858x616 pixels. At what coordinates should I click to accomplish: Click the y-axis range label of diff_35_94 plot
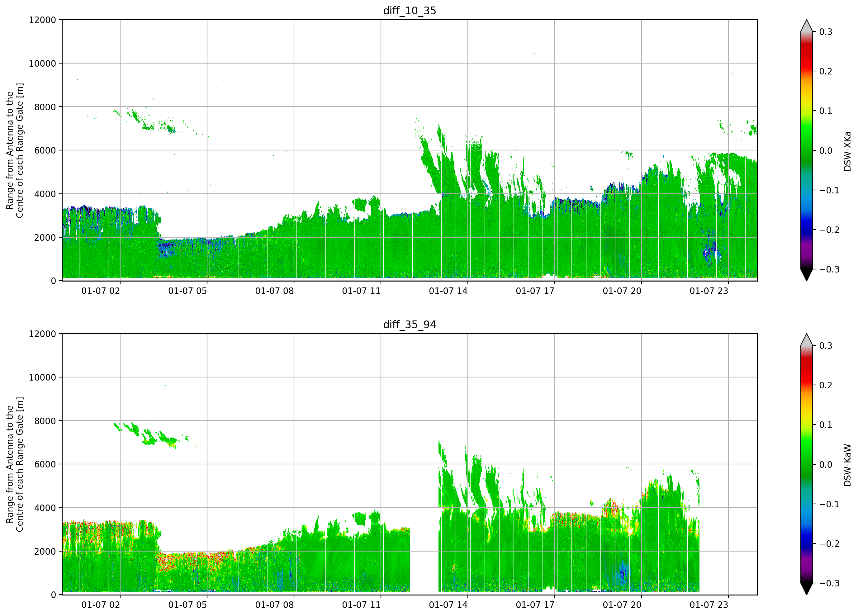coord(15,464)
